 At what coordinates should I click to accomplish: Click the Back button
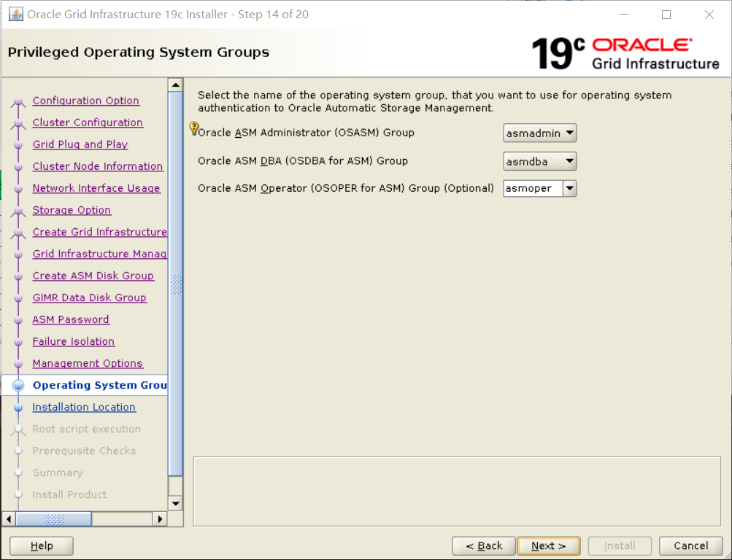(484, 546)
